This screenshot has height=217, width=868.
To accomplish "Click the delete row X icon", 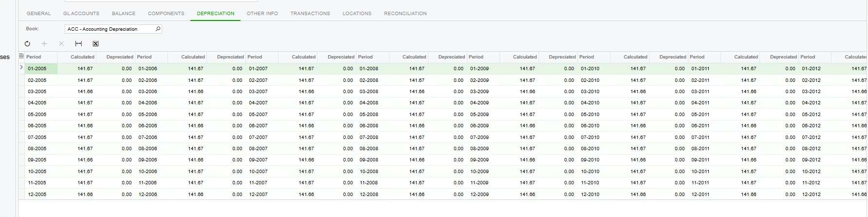I will 61,44.
